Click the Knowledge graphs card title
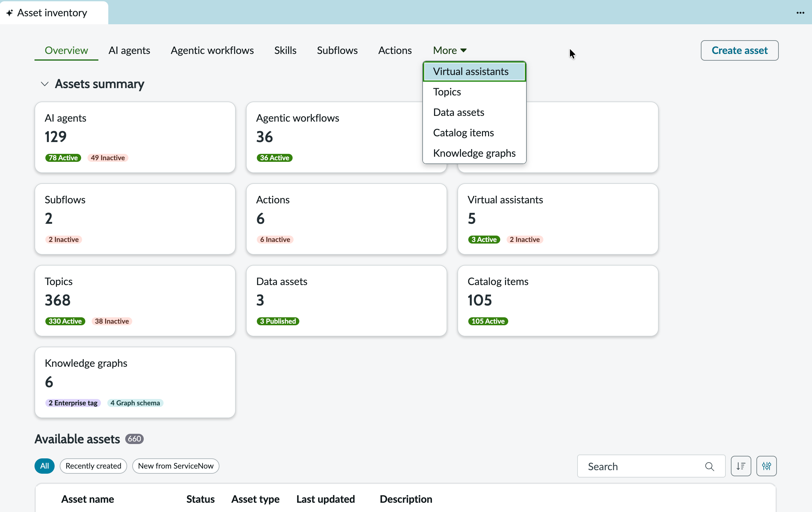The image size is (812, 512). coord(86,363)
